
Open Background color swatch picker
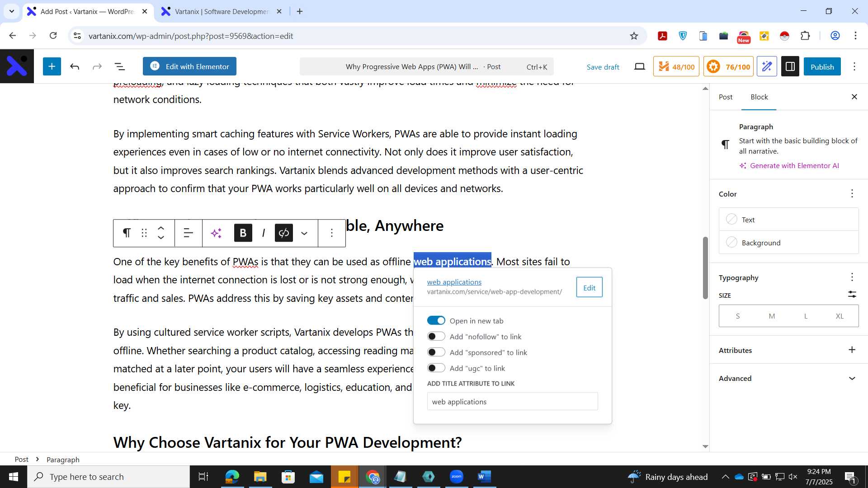pos(788,243)
